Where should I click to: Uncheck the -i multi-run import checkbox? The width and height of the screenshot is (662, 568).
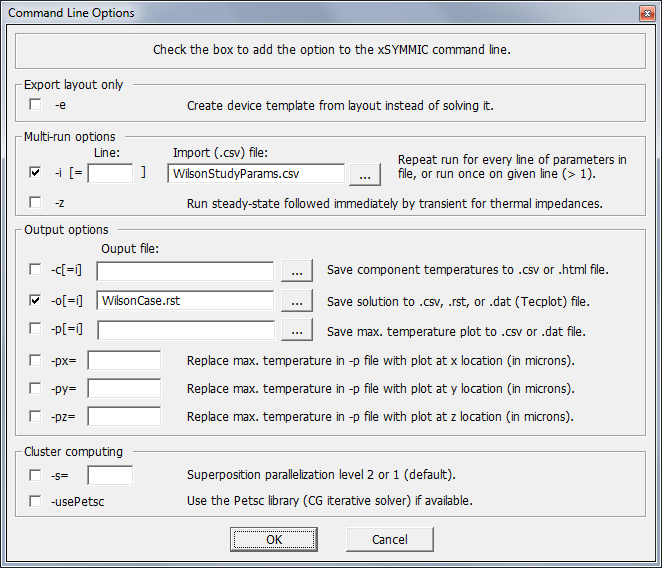[x=35, y=172]
